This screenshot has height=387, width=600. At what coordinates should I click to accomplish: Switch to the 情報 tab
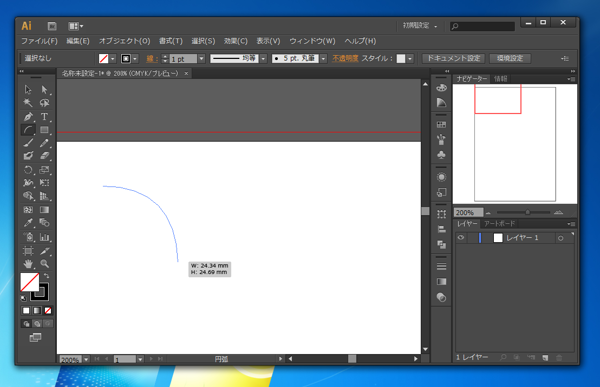click(x=500, y=79)
